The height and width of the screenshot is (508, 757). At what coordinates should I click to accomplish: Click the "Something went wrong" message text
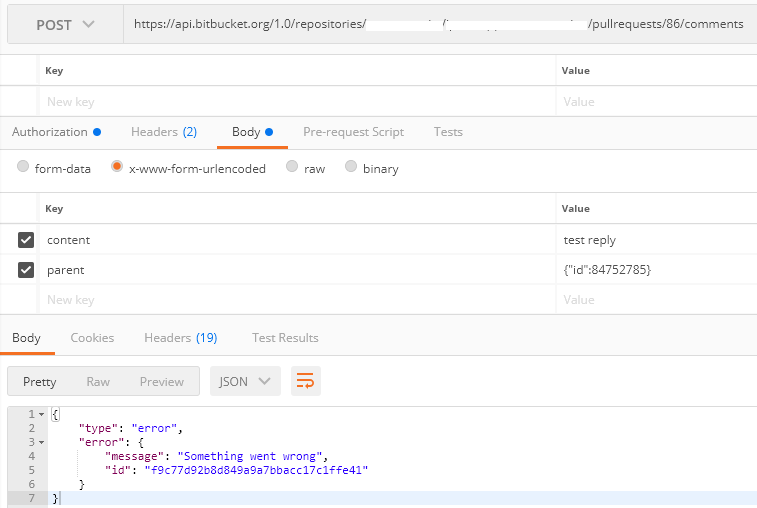[250, 456]
